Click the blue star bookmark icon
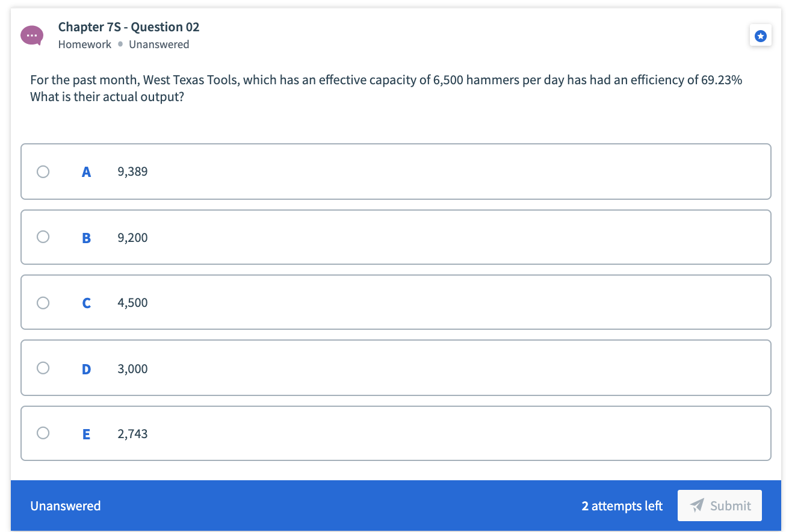 [761, 35]
